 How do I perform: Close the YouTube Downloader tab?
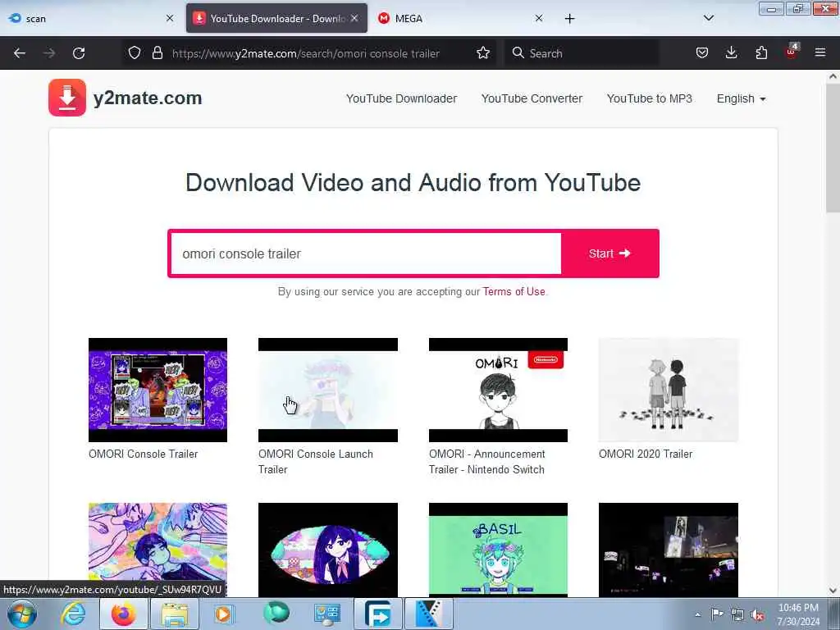pyautogui.click(x=354, y=18)
